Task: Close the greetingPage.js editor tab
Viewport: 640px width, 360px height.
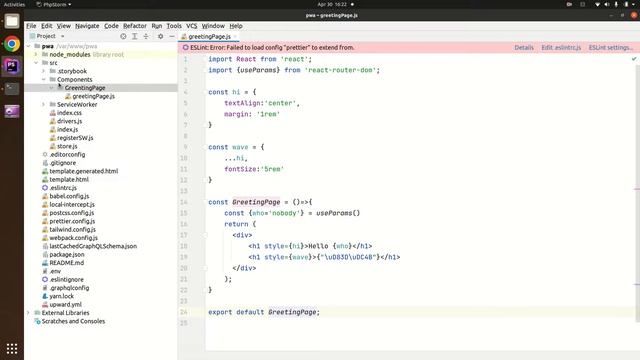Action: pos(235,36)
